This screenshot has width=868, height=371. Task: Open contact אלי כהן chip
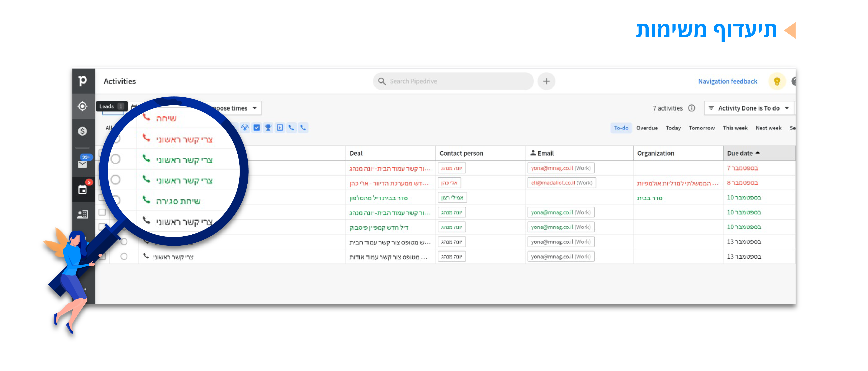point(449,183)
